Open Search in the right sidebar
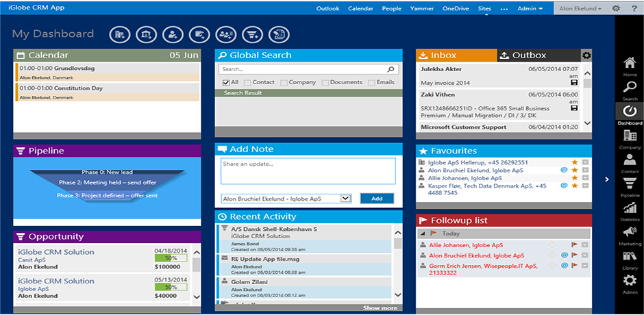644x315 pixels. click(x=630, y=91)
